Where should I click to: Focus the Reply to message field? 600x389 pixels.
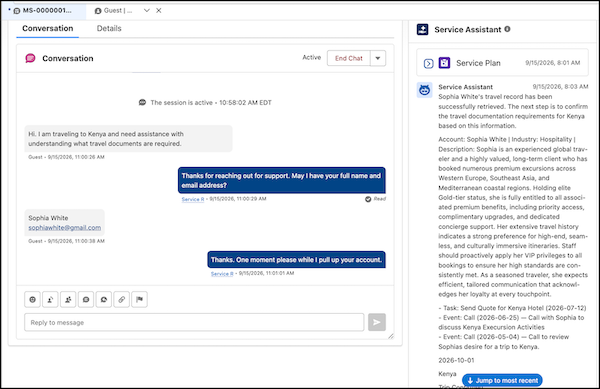click(194, 322)
